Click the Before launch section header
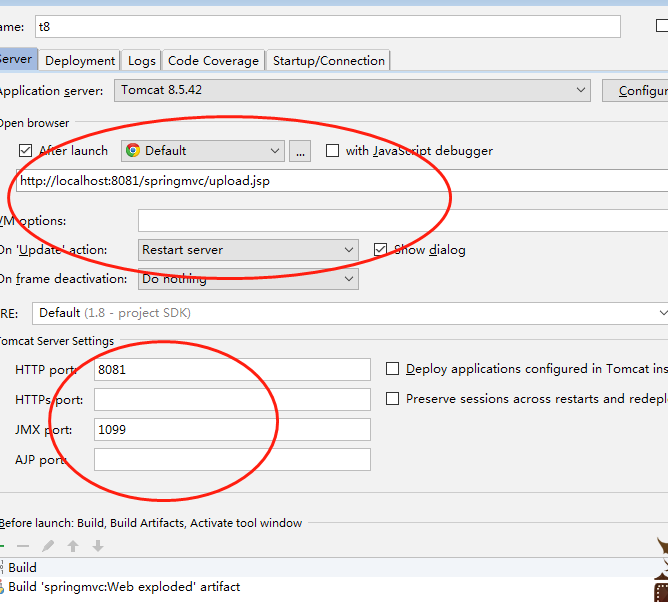 [x=151, y=523]
